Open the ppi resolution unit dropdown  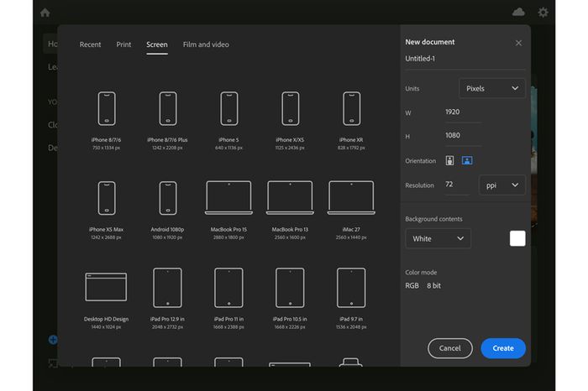coord(502,185)
